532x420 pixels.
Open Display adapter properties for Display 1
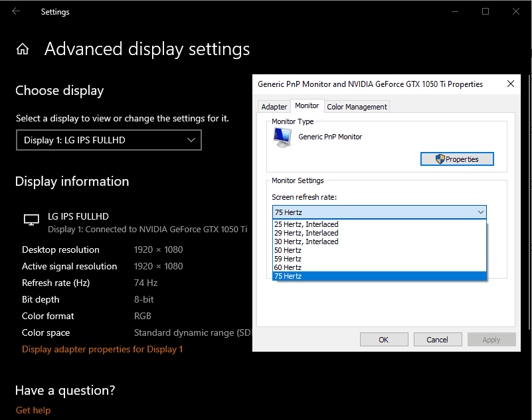(x=102, y=349)
